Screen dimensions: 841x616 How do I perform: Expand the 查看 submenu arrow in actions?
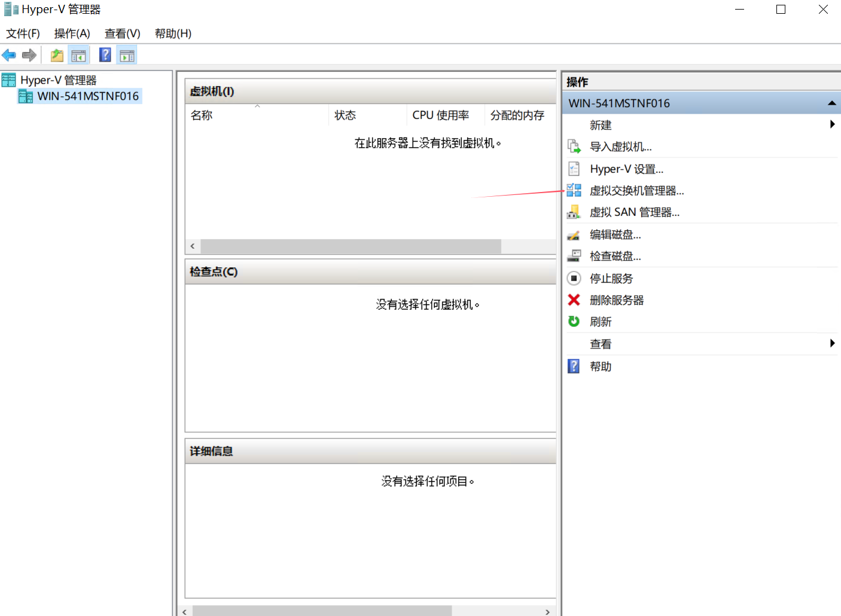pos(832,343)
